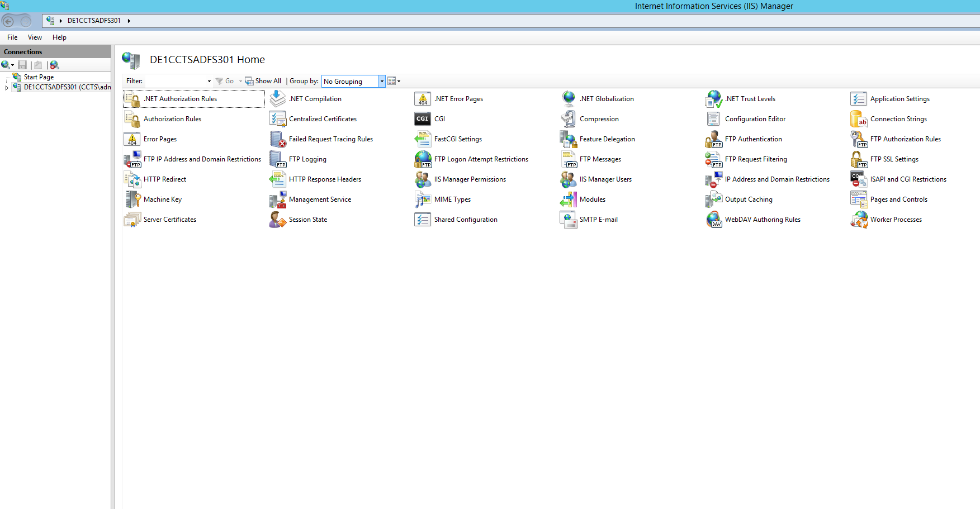Open FastCGI Settings
The width and height of the screenshot is (980, 509).
click(x=448, y=139)
